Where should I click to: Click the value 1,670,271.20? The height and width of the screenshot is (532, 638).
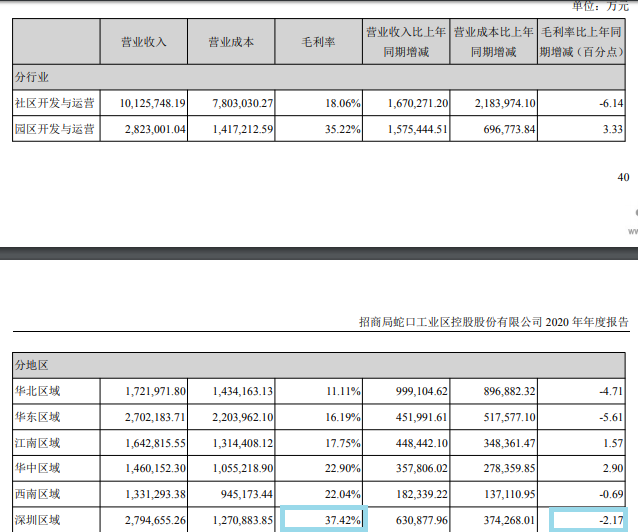pyautogui.click(x=418, y=103)
